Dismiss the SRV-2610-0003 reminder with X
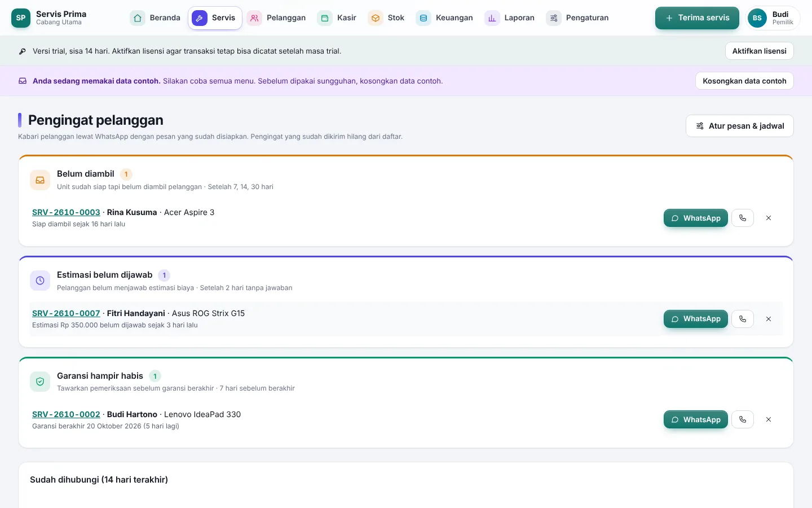 (769, 218)
